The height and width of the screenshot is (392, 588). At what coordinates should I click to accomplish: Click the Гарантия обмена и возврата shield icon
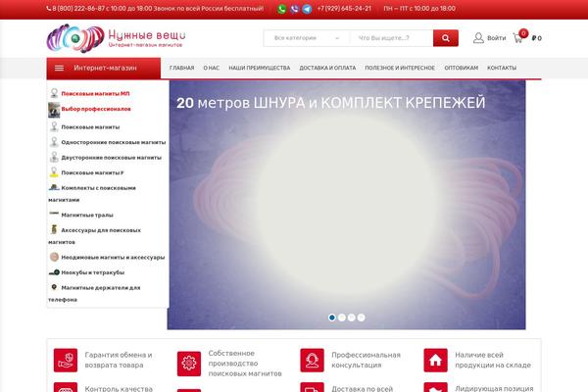click(66, 360)
